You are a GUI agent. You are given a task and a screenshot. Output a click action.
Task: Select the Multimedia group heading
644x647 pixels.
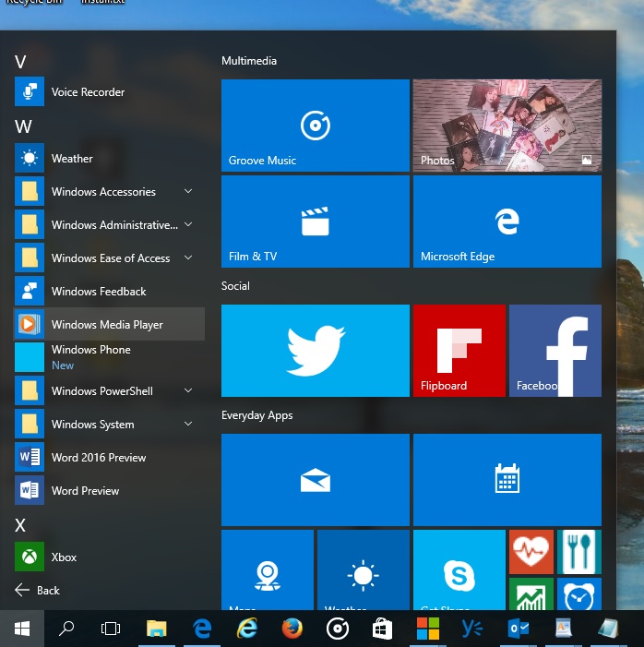[249, 61]
